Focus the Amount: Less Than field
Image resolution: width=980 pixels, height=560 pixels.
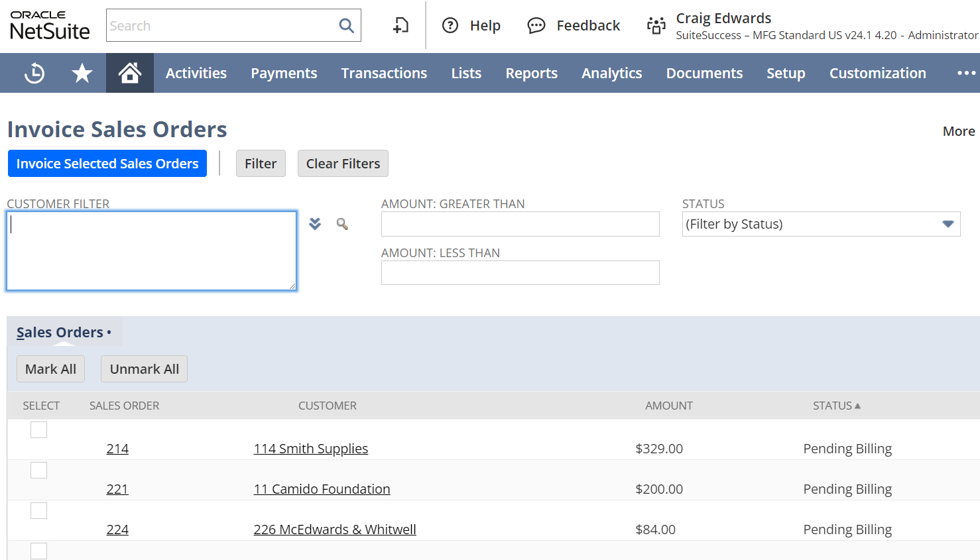pyautogui.click(x=520, y=273)
